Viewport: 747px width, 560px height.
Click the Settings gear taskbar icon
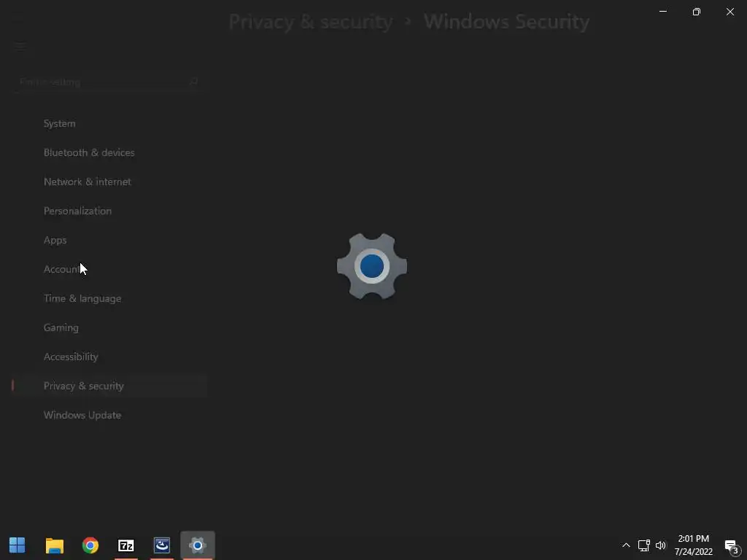(x=198, y=545)
